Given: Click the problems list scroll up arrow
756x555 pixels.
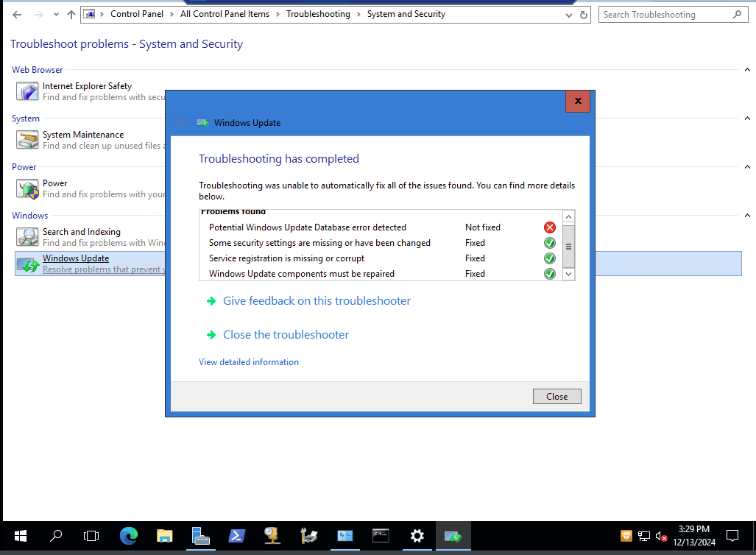Looking at the screenshot, I should pyautogui.click(x=568, y=217).
